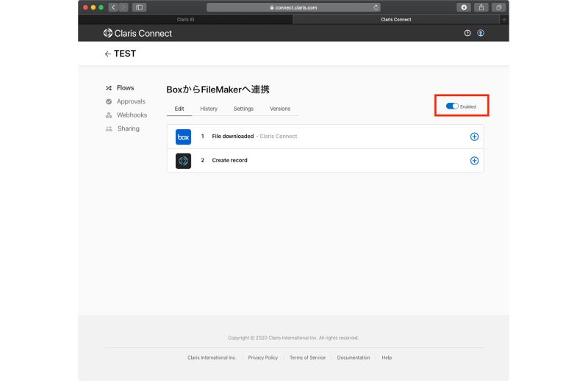Open the Create record step
Image resolution: width=588 pixels, height=381 pixels.
(325, 161)
